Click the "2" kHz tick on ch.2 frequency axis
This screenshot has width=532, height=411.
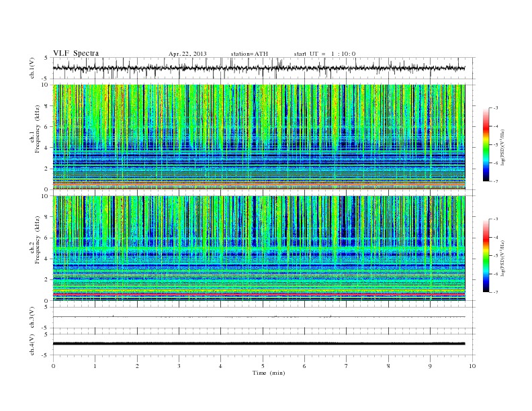point(46,280)
